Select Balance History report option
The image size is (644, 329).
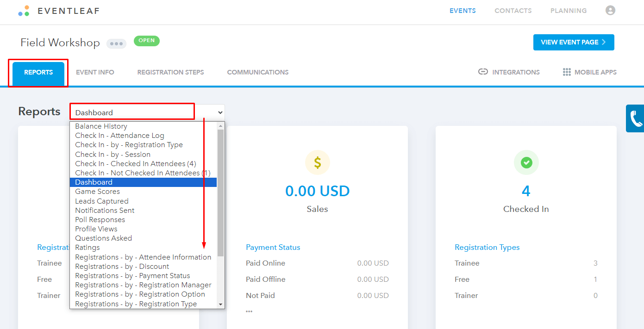[143, 126]
